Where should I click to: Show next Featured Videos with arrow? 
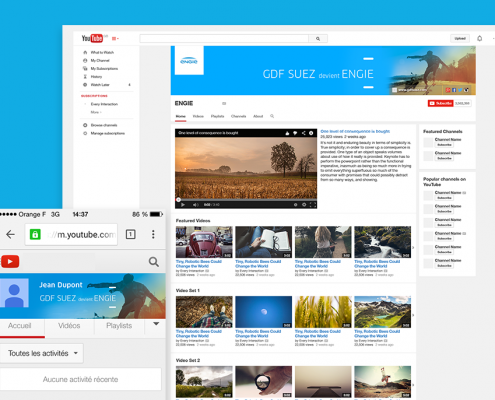[x=413, y=248]
